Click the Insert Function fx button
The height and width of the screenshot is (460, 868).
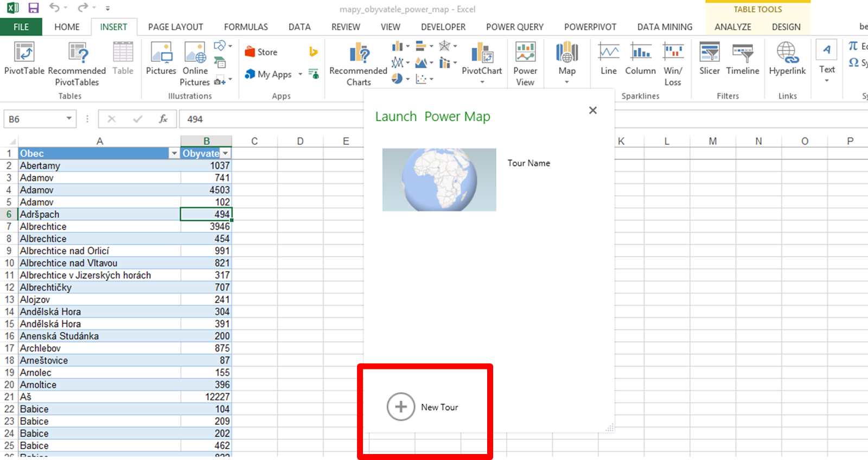pyautogui.click(x=163, y=119)
